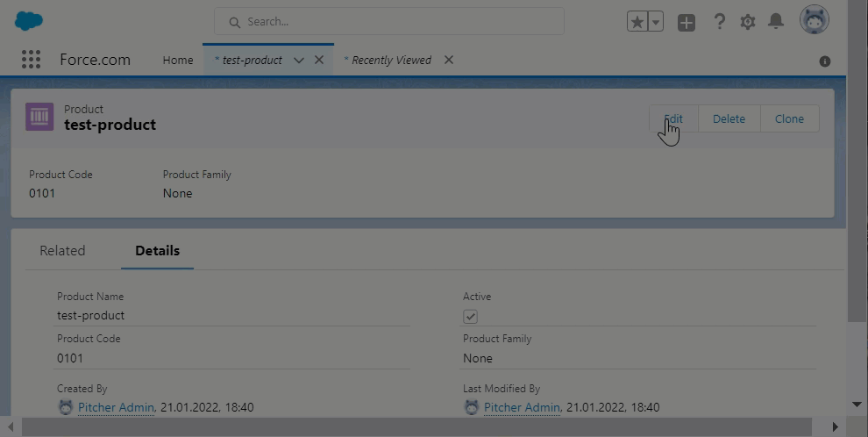868x437 pixels.
Task: Click the Salesforce cloud logo
Action: tap(29, 21)
